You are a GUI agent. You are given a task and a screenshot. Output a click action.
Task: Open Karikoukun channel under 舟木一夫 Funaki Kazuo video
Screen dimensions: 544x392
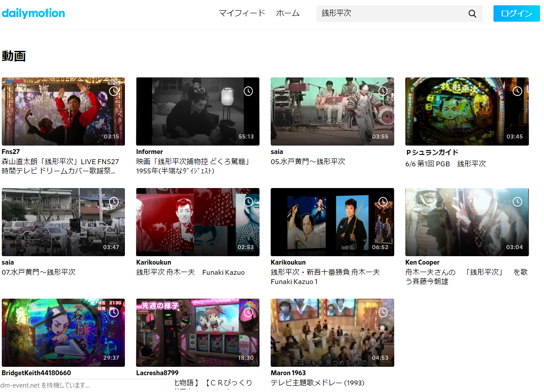click(x=153, y=262)
